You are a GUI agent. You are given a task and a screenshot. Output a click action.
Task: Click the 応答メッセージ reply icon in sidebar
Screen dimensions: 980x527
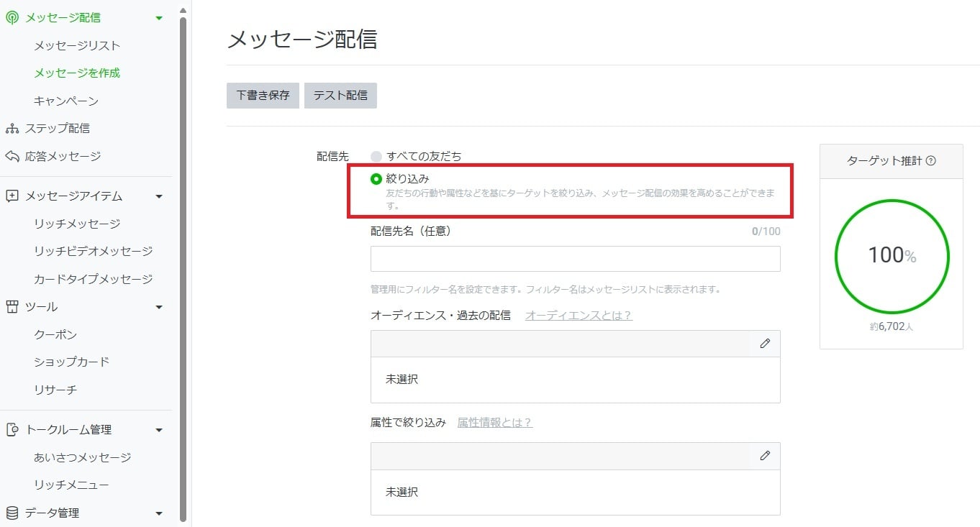click(x=13, y=156)
